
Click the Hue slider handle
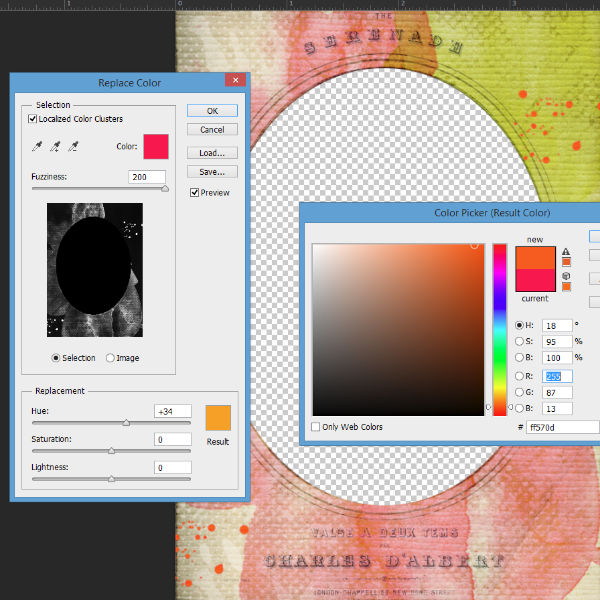(126, 423)
